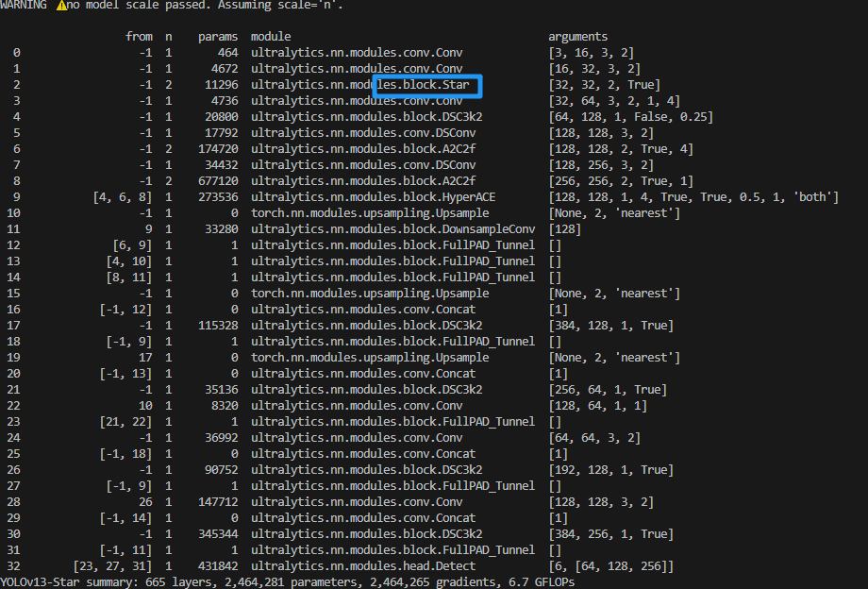Click the "from" column header
868x589 pixels.
(139, 37)
